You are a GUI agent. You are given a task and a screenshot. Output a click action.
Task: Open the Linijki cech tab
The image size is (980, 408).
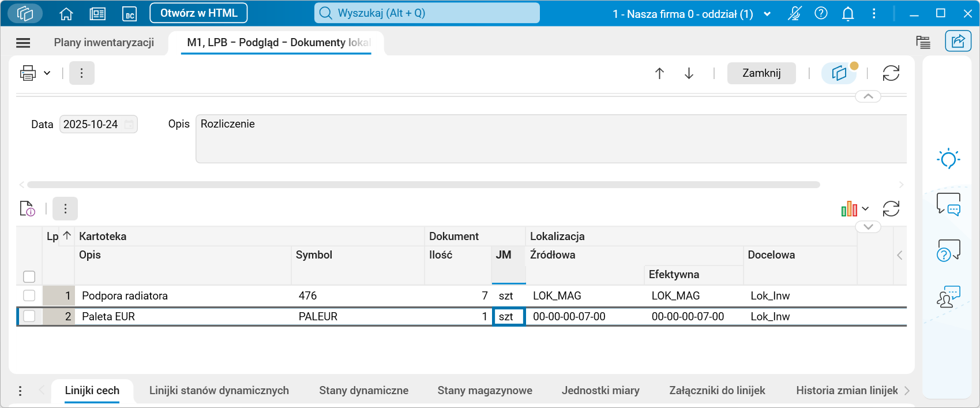[x=92, y=391]
